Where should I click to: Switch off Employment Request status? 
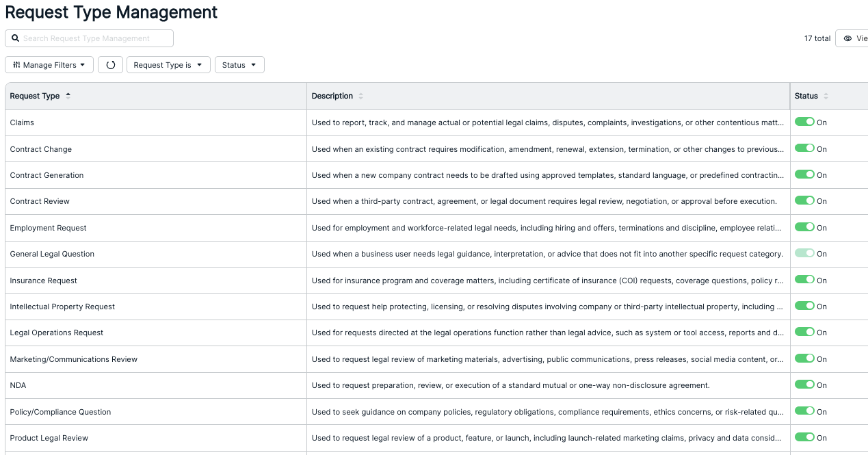coord(804,227)
